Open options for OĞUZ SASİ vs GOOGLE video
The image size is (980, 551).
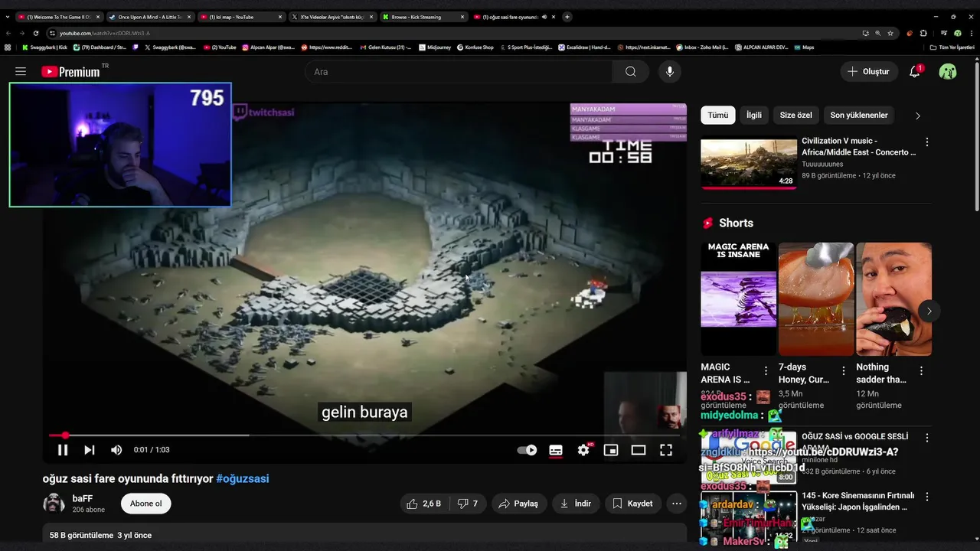coord(927,439)
